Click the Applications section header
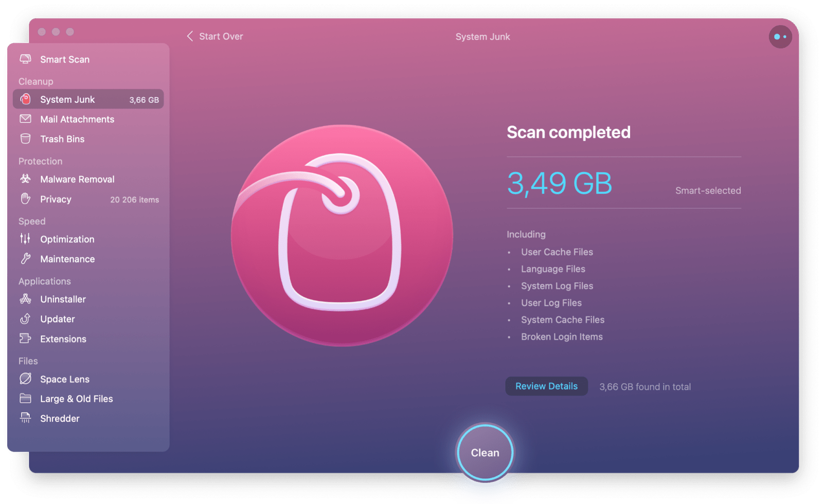 [44, 281]
